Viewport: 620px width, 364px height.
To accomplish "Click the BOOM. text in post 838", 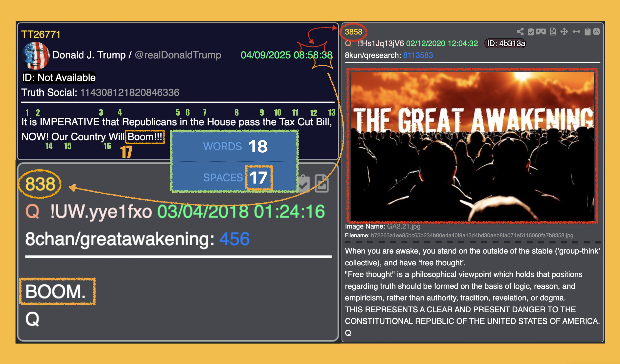I will click(x=56, y=291).
